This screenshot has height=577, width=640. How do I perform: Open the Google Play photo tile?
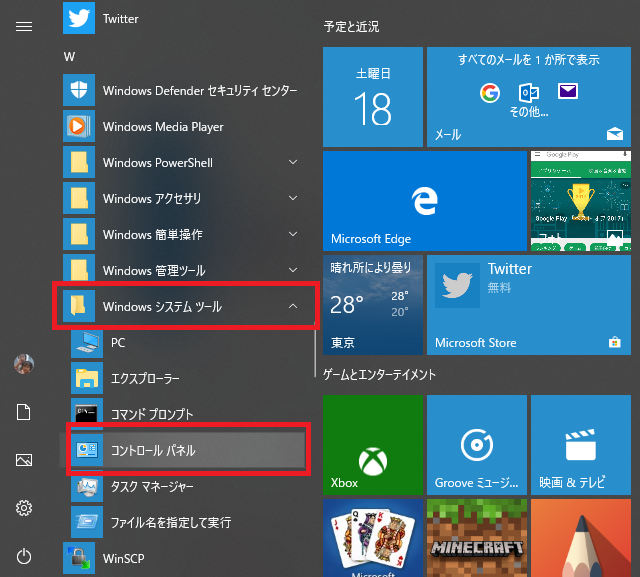581,201
